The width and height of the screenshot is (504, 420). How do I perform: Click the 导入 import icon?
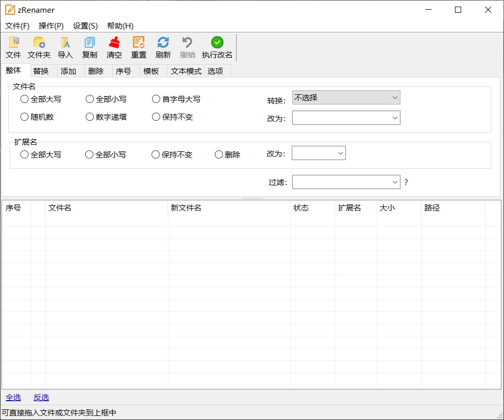coord(65,47)
